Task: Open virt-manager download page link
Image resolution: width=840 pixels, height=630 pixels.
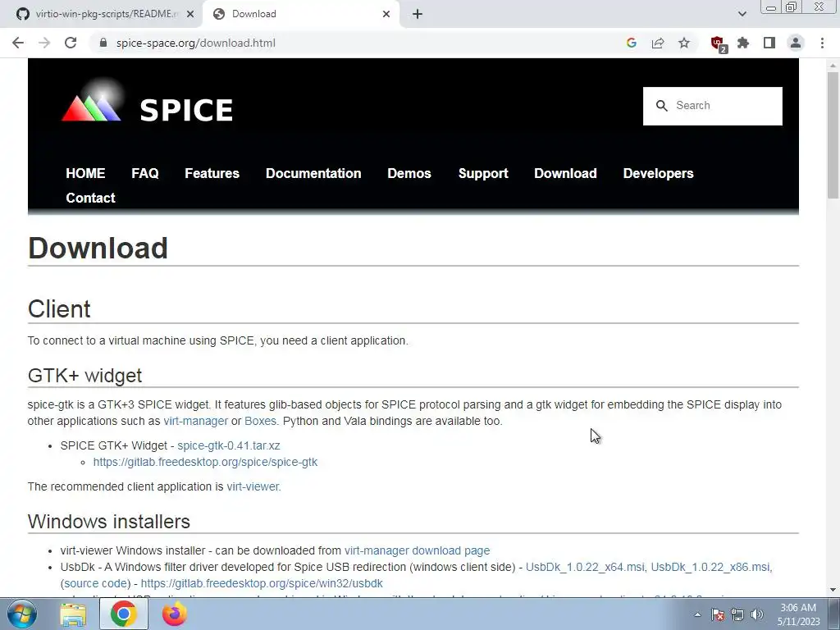Action: pyautogui.click(x=417, y=550)
